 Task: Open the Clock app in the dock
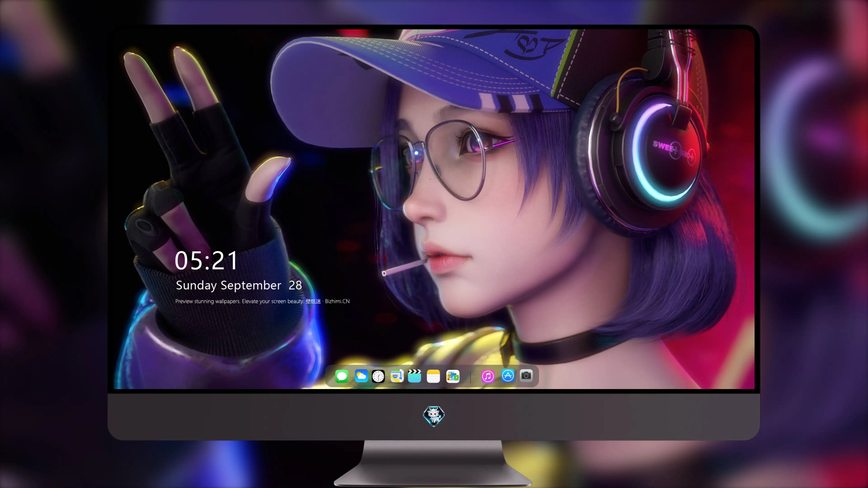378,376
